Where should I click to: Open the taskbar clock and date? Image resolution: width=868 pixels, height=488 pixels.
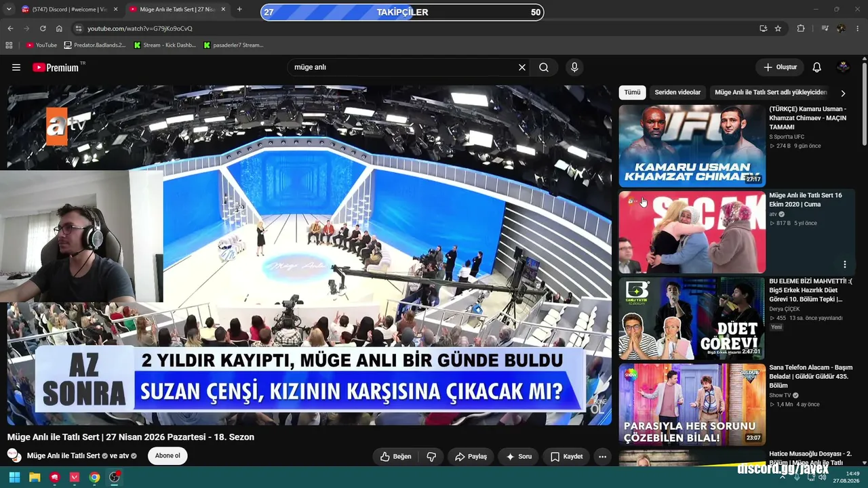pyautogui.click(x=846, y=477)
